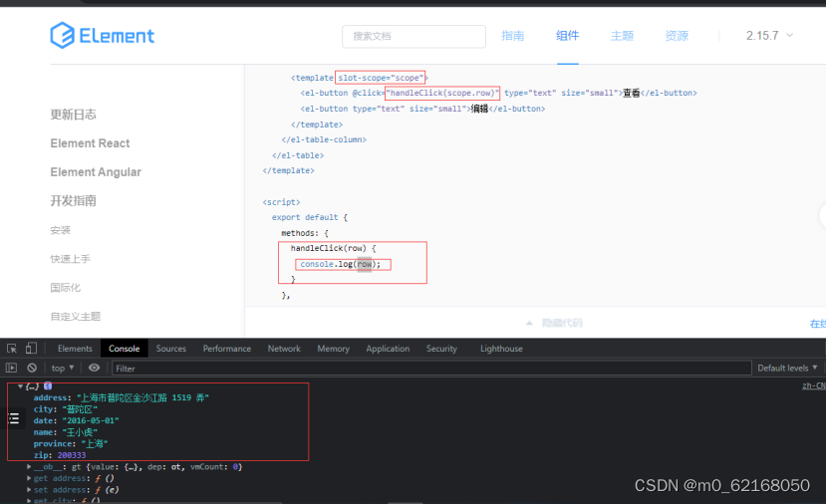Expand the __ob__ property row

click(x=135, y=466)
